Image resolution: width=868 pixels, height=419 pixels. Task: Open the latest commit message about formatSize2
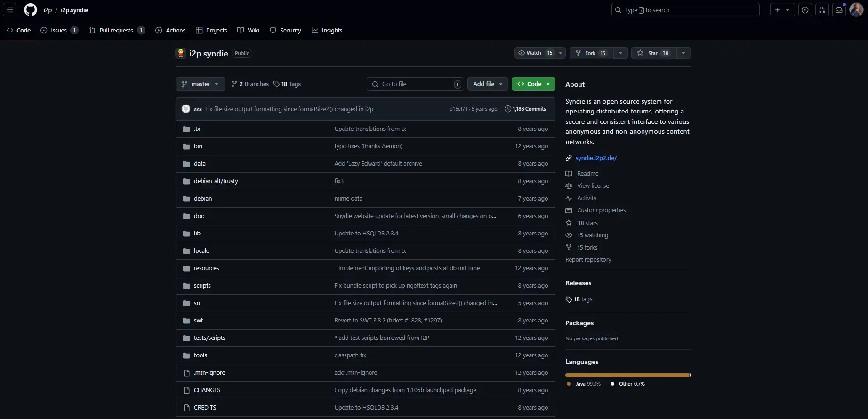(x=289, y=109)
